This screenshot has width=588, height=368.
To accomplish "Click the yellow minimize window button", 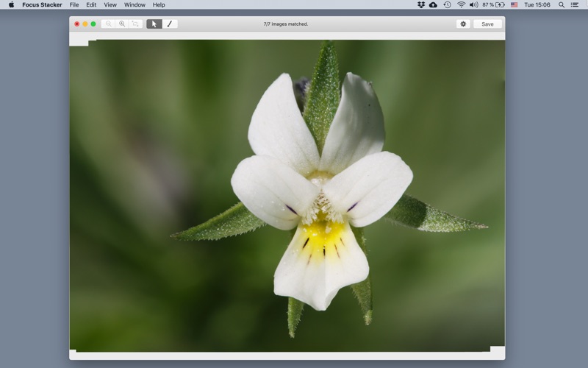I will coord(85,24).
